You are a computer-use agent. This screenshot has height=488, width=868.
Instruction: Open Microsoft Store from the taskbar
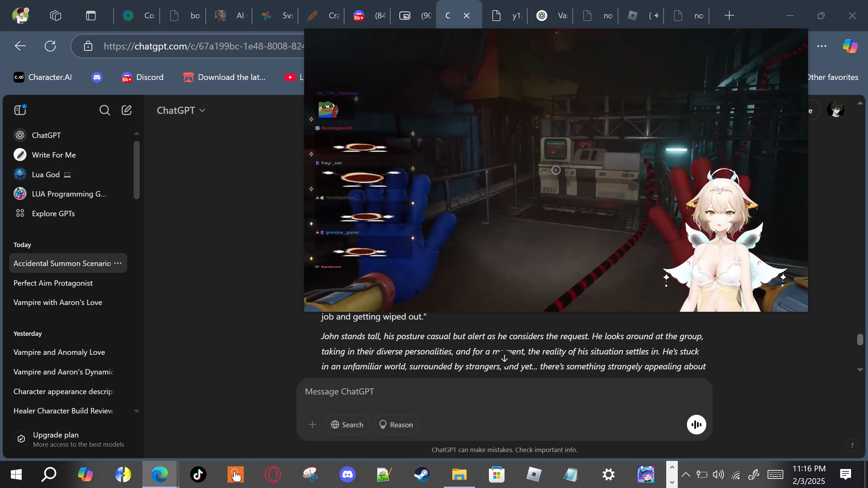[x=496, y=474]
